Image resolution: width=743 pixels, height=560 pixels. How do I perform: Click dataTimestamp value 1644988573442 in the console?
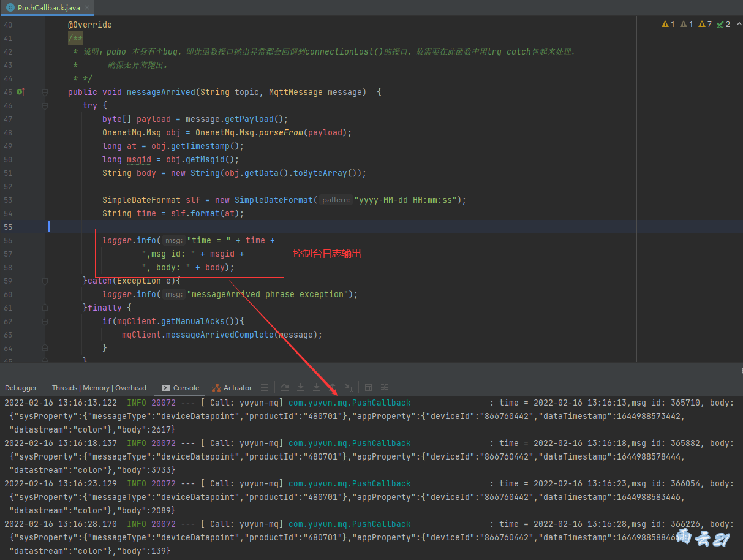(x=649, y=416)
